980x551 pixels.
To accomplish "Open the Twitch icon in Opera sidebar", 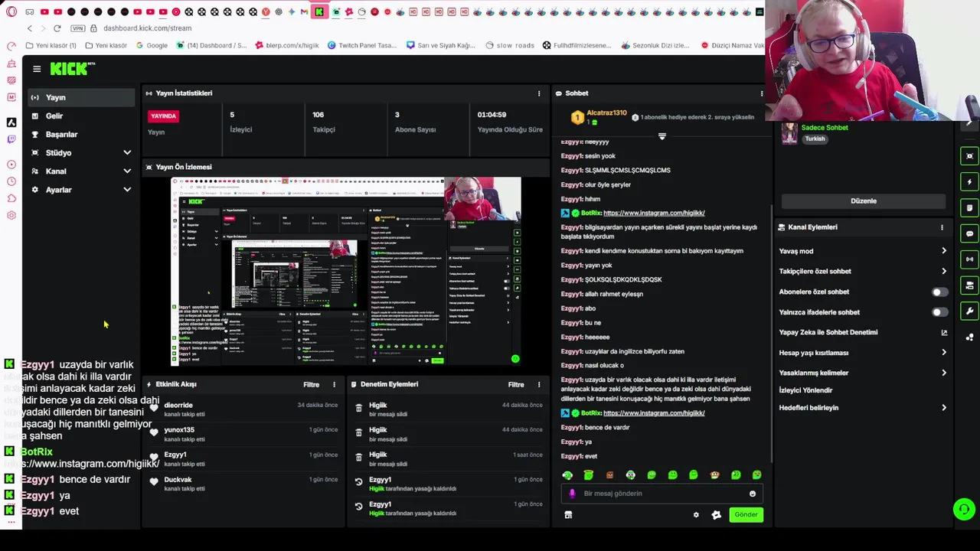I will pos(11,139).
